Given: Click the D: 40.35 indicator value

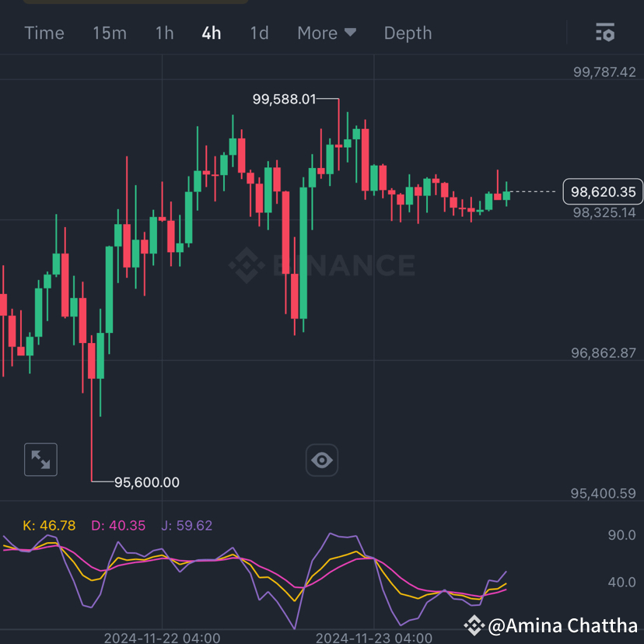Looking at the screenshot, I should tap(117, 525).
